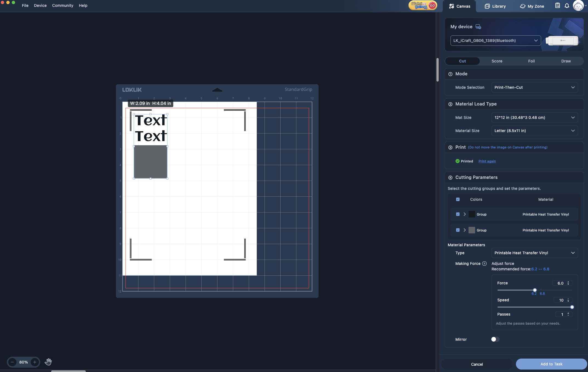Toggle the Mirror switch

495,339
